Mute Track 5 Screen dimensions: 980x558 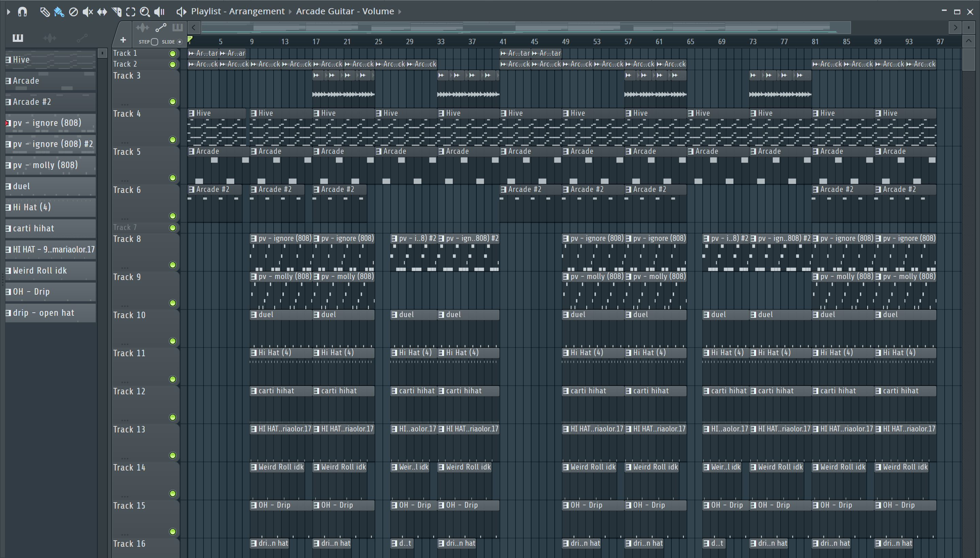[173, 178]
